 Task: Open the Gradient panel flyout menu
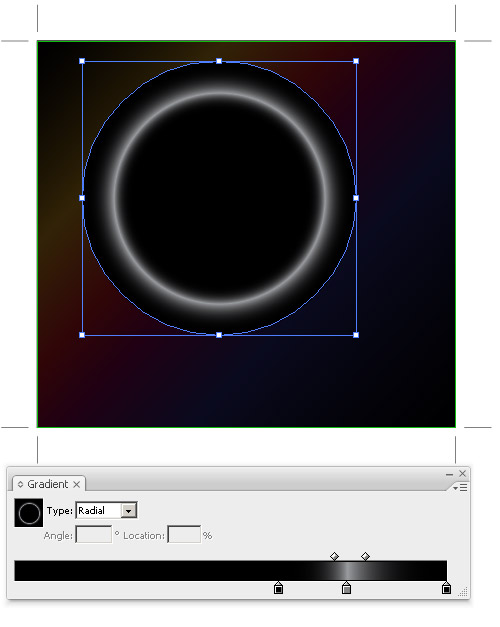pyautogui.click(x=460, y=487)
